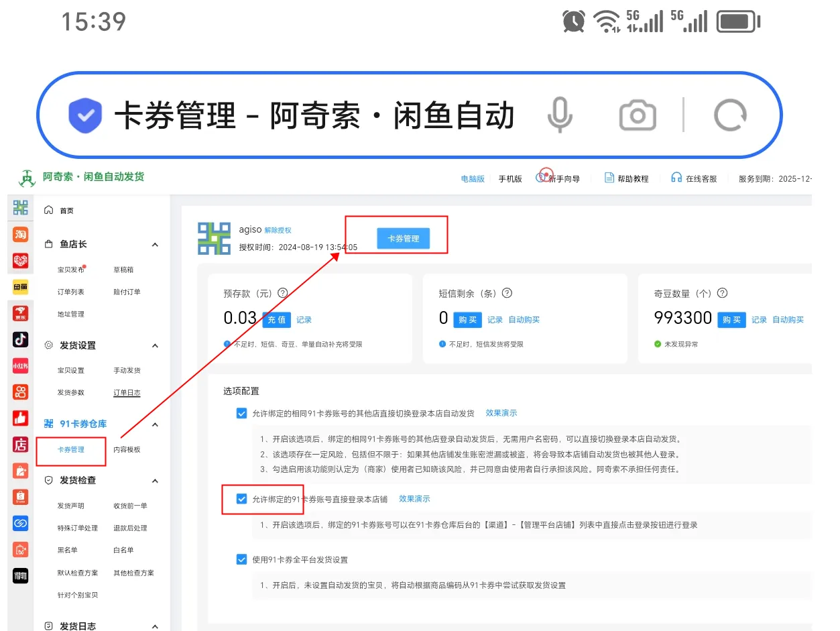The height and width of the screenshot is (631, 840).
Task: Select the 闲鱼 yellow platform icon
Action: point(20,287)
